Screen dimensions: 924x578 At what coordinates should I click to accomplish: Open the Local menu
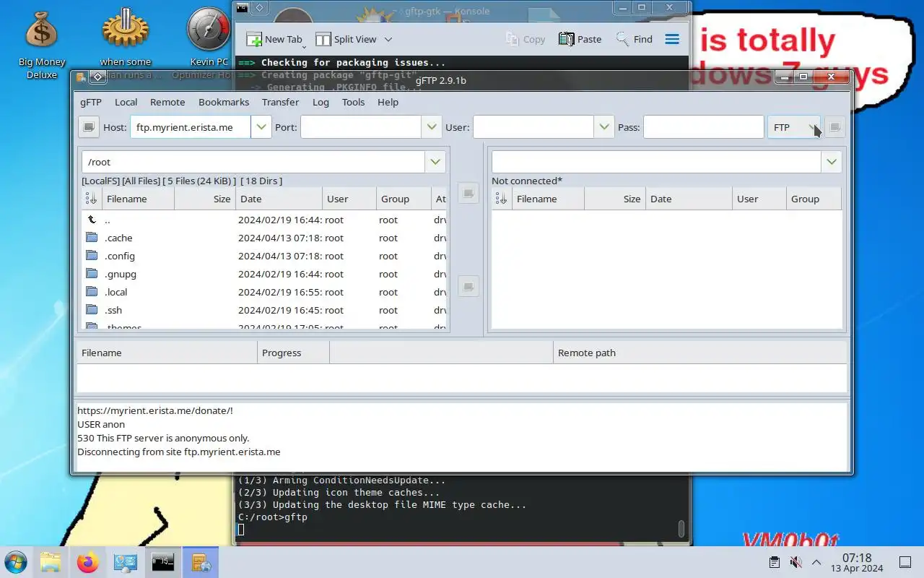pyautogui.click(x=126, y=102)
